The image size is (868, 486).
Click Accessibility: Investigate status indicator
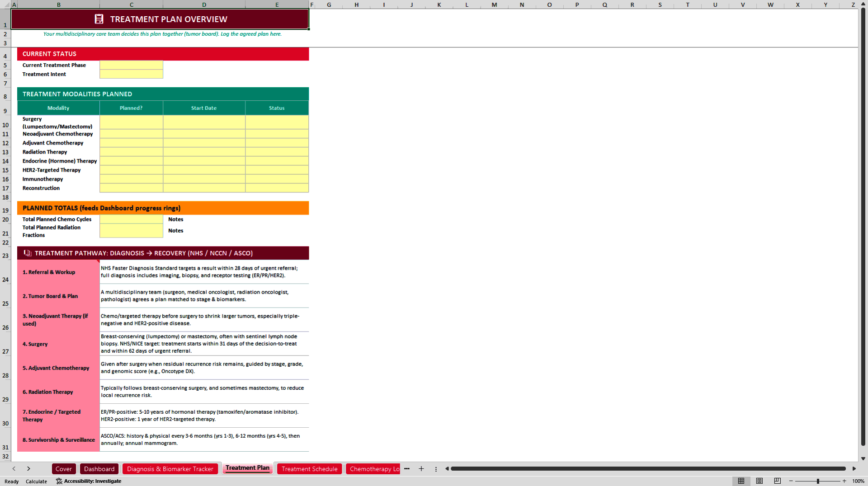coord(89,481)
